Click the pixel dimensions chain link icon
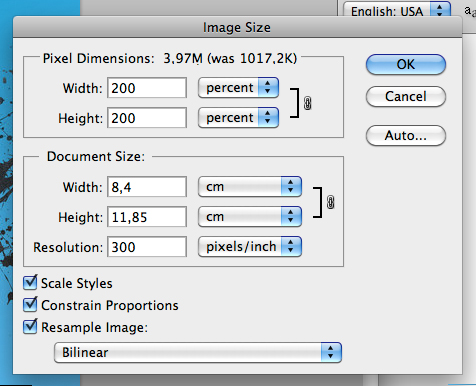476x386 pixels. (x=308, y=103)
